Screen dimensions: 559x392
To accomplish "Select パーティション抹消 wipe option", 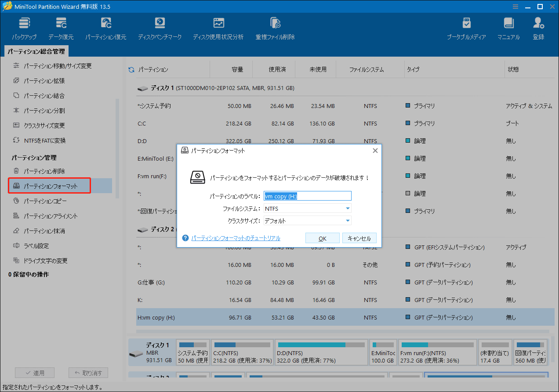I will pos(44,230).
